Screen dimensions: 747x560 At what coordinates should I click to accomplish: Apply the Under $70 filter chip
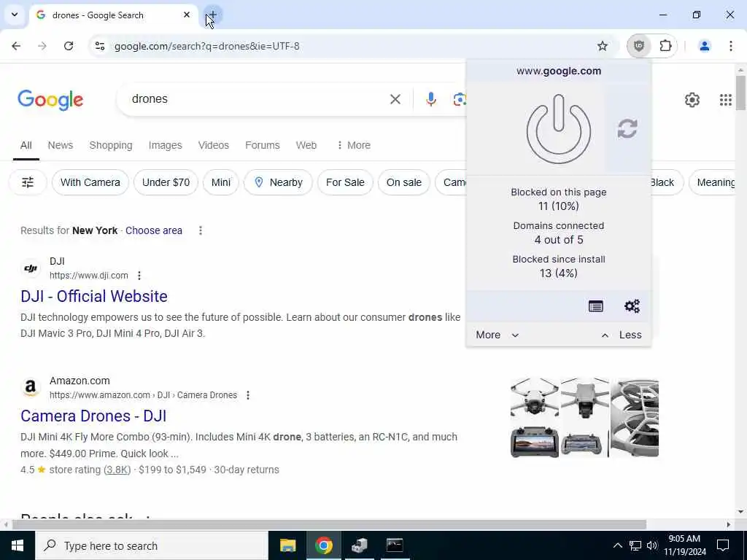point(166,182)
